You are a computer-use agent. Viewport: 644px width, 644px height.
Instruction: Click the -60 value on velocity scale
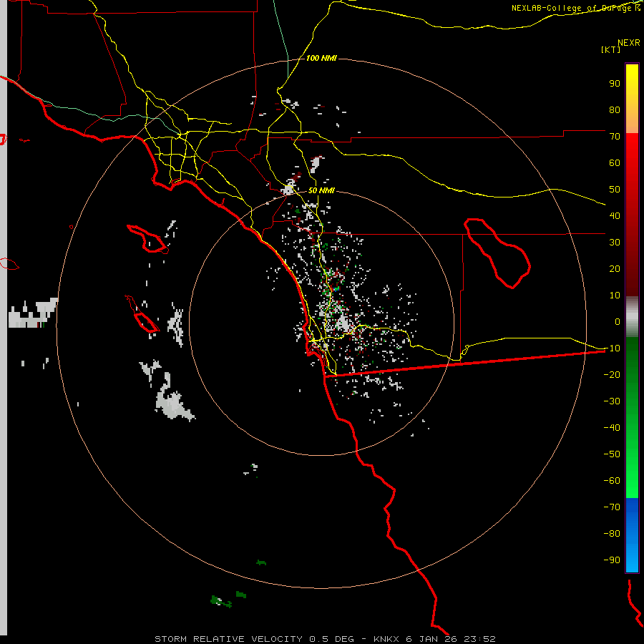pos(612,481)
